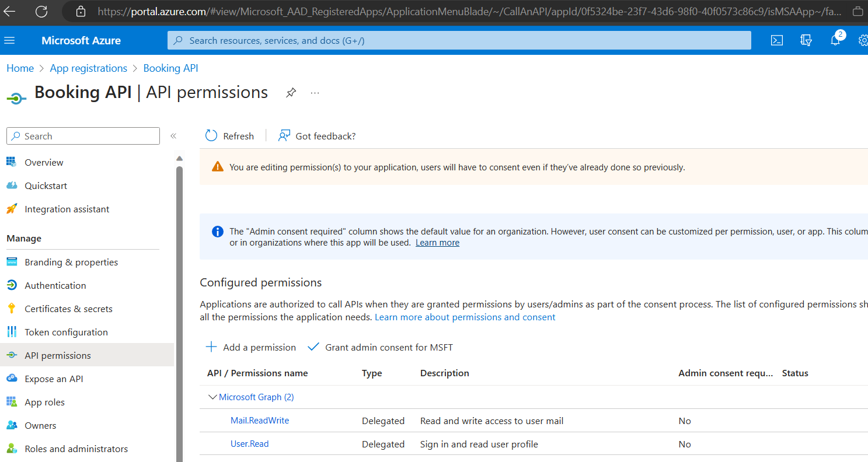Pin the Booking API blade
Image resolution: width=868 pixels, height=462 pixels.
(291, 93)
